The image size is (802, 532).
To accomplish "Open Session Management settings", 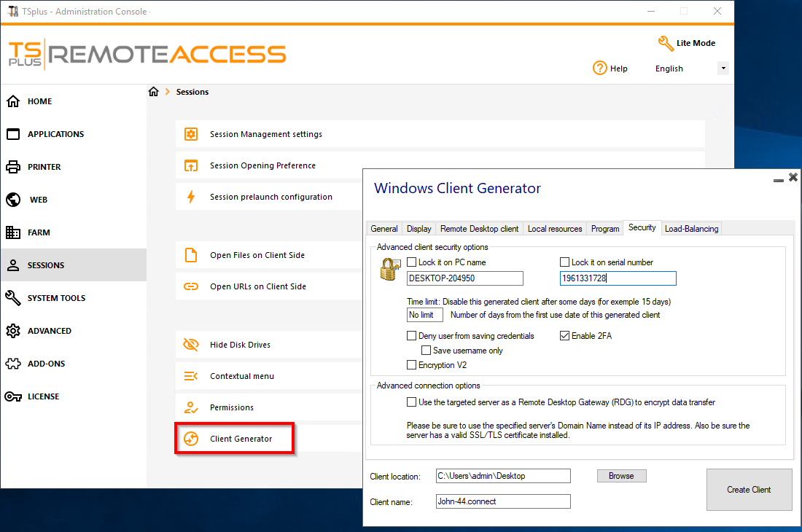I will coord(265,134).
